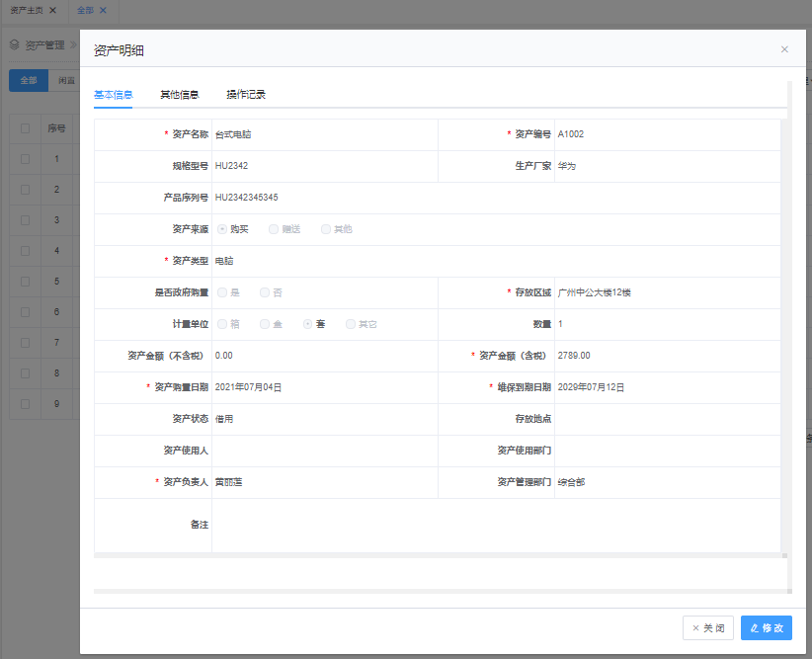The width and height of the screenshot is (812, 659).
Task: Click the 资产名称 field 台式电脑
Action: coord(325,134)
